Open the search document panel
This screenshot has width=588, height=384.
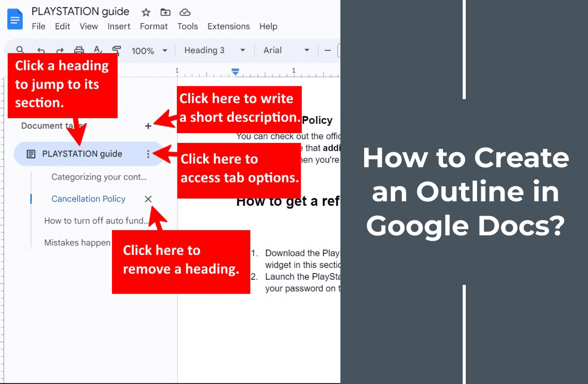20,50
